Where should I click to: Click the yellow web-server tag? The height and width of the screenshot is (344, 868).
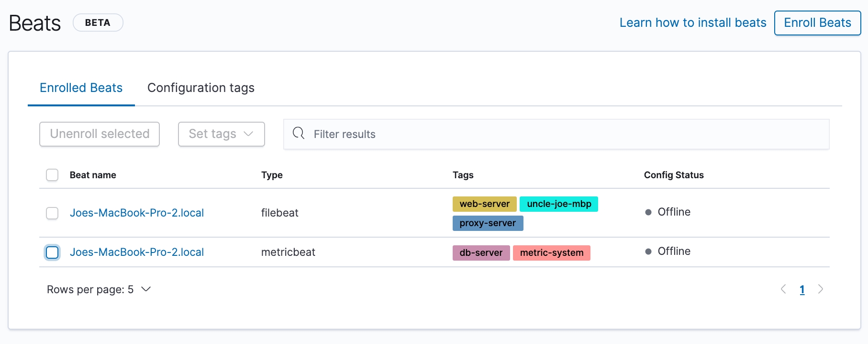coord(484,204)
